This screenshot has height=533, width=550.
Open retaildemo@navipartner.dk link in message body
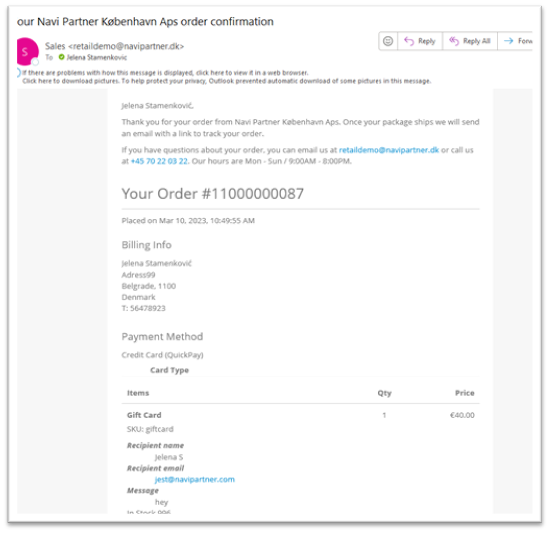coord(389,150)
